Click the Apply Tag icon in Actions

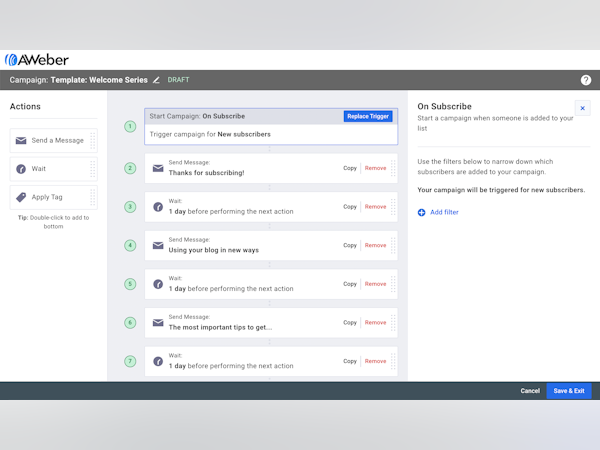click(20, 197)
